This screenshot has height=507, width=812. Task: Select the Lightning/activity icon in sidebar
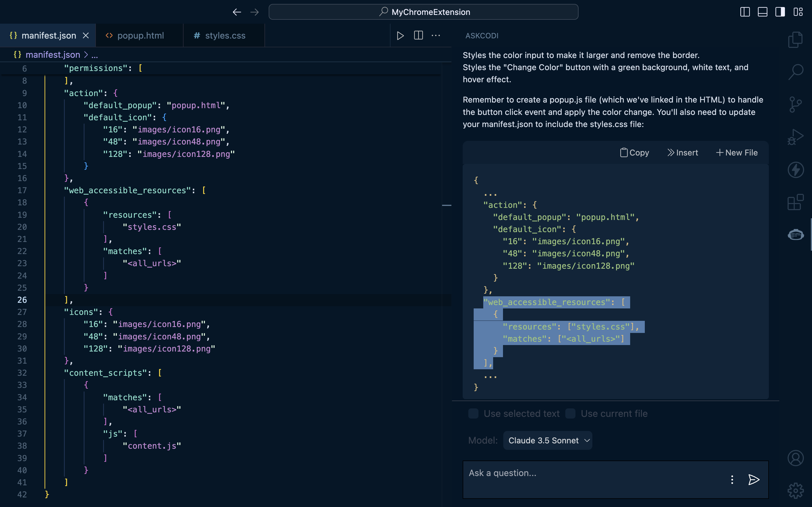pos(796,169)
